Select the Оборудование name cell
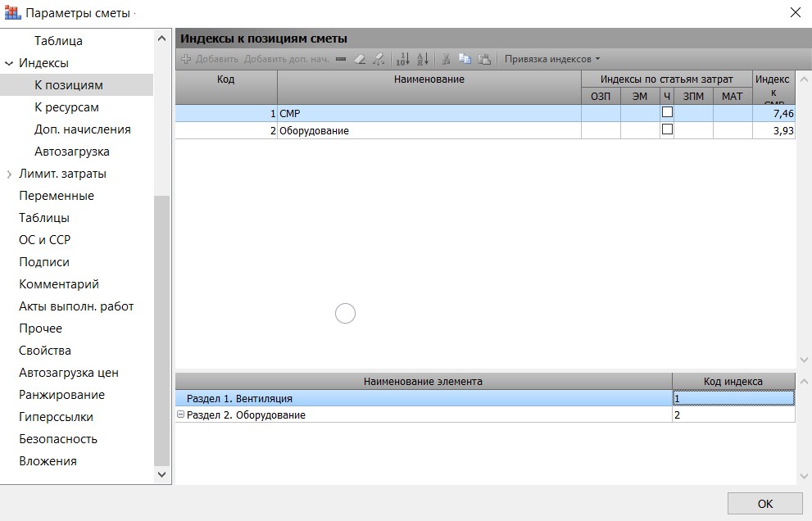This screenshot has height=521, width=812. click(429, 130)
